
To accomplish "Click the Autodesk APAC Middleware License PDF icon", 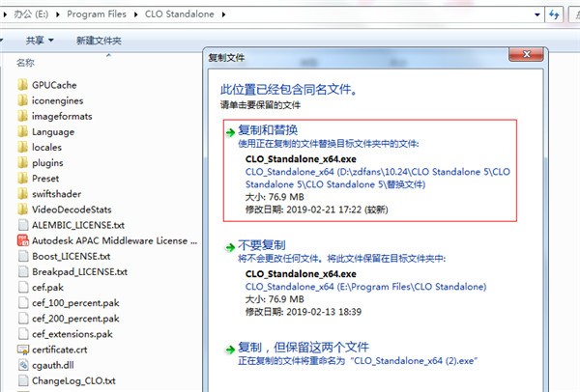I will (x=23, y=240).
